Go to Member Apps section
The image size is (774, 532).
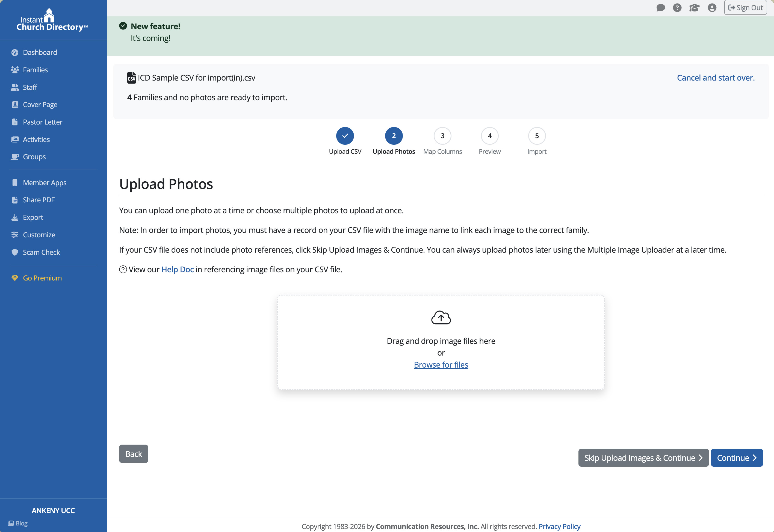point(44,182)
